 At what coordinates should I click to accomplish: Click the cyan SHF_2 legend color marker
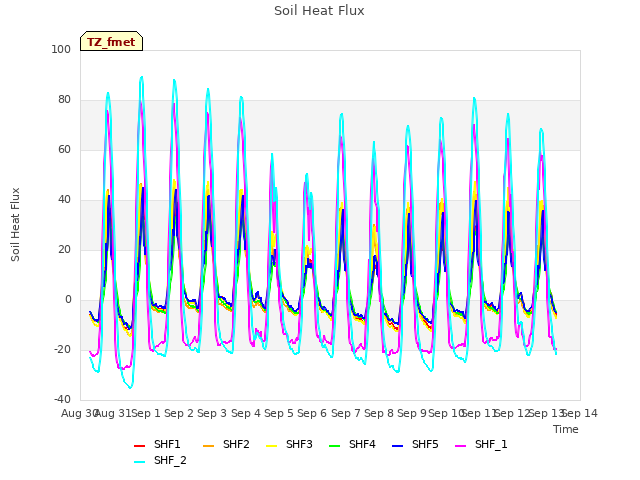tap(140, 462)
